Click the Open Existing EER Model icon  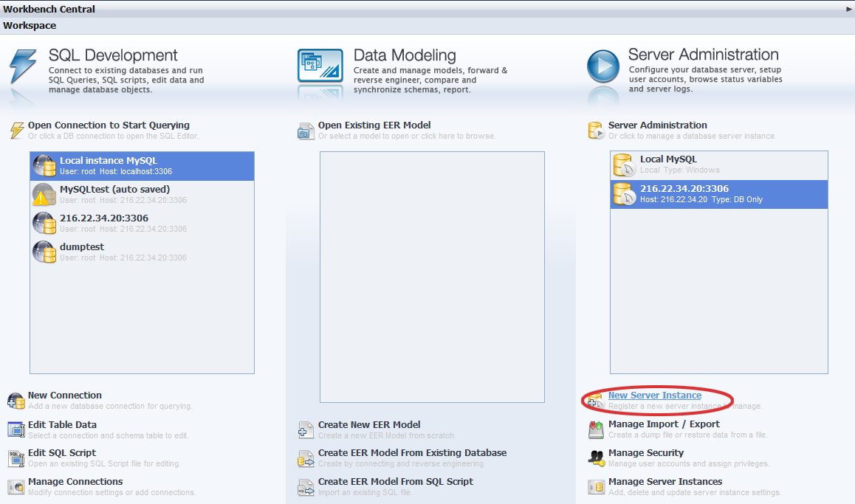[x=306, y=131]
